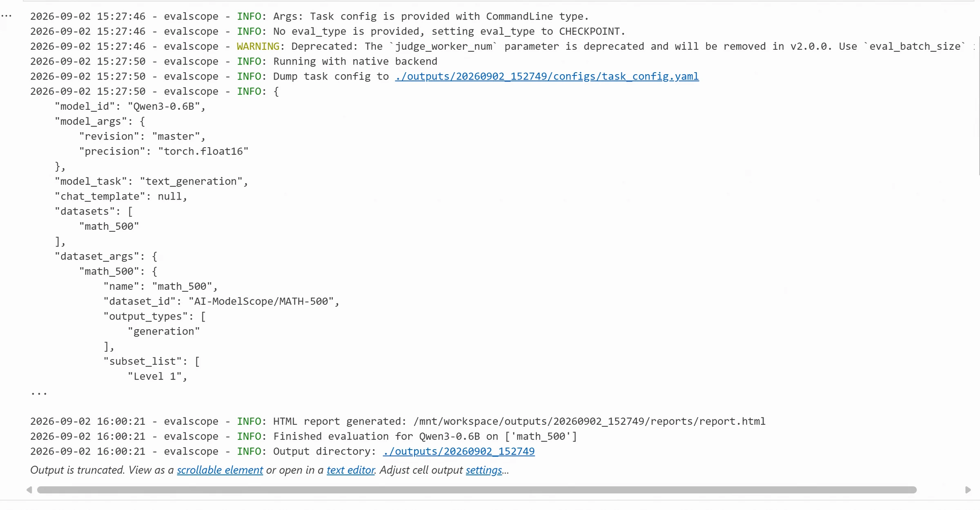Click the "No eval_type is provided" log message

click(449, 31)
